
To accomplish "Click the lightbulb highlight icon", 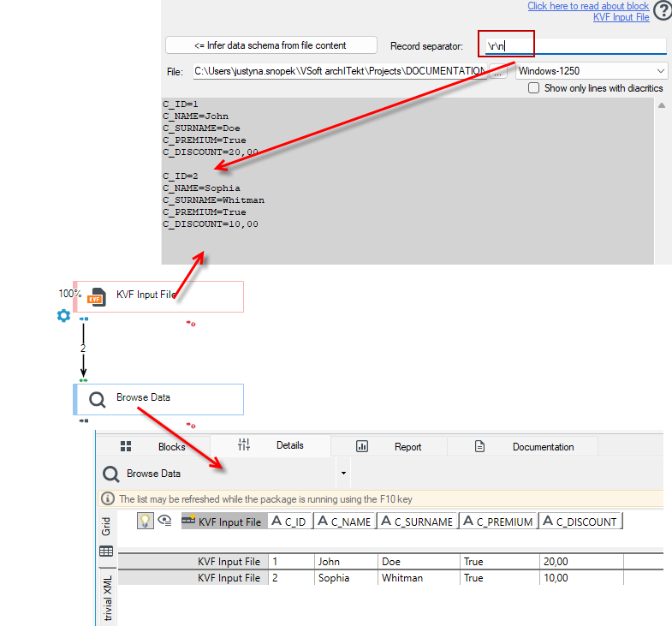I will point(146,521).
